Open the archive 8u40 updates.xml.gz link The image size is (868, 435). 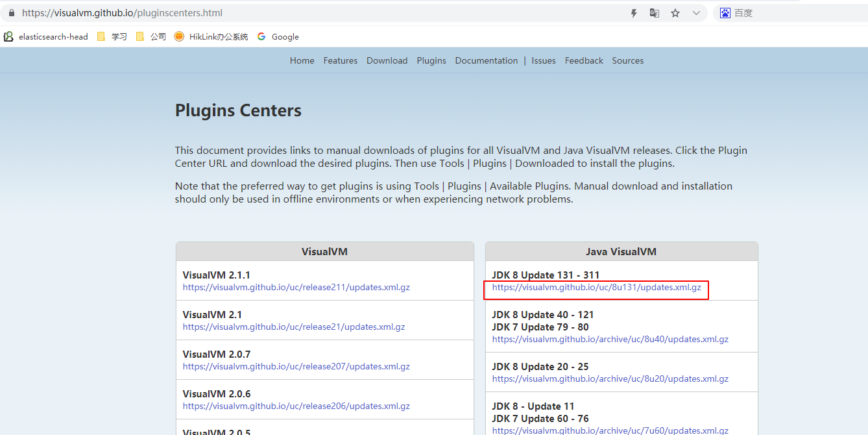pos(610,339)
